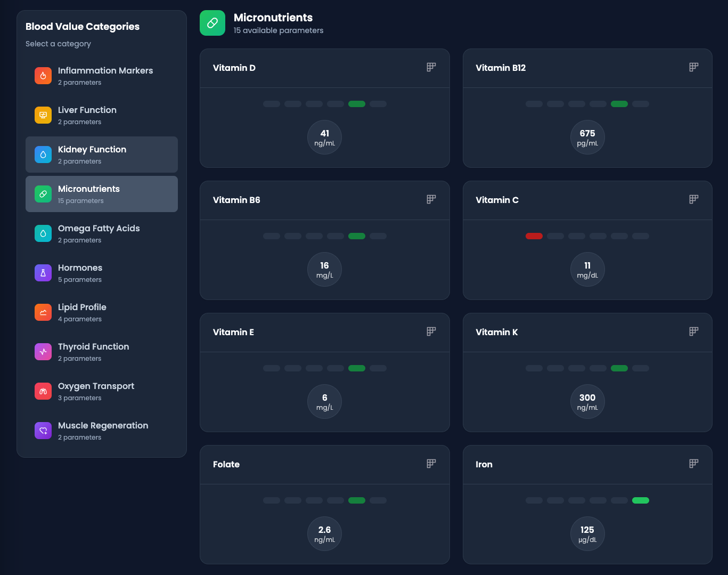Screen dimensions: 728x575
Task: Click the Vitamin K 300 ng/mL value circle
Action: pyautogui.click(x=587, y=402)
